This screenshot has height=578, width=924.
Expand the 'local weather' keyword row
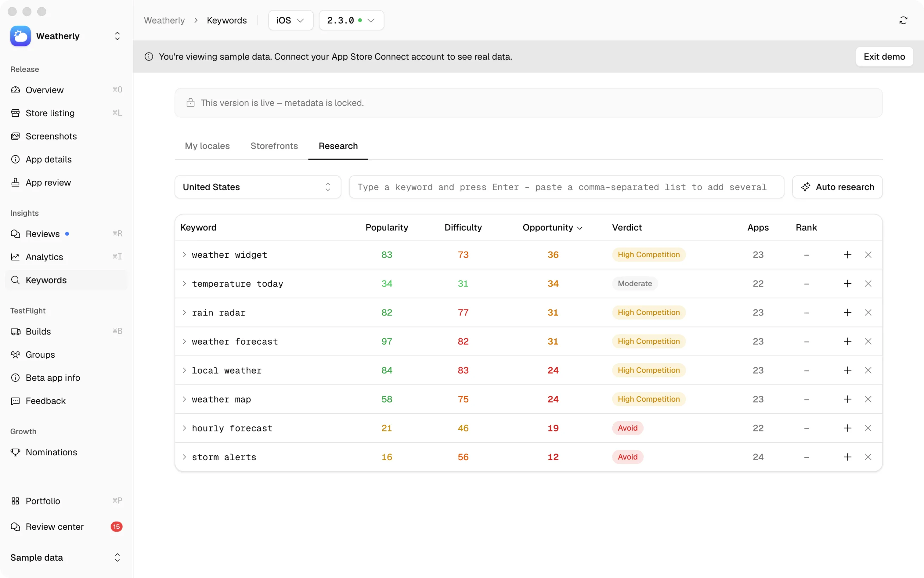[x=185, y=370]
